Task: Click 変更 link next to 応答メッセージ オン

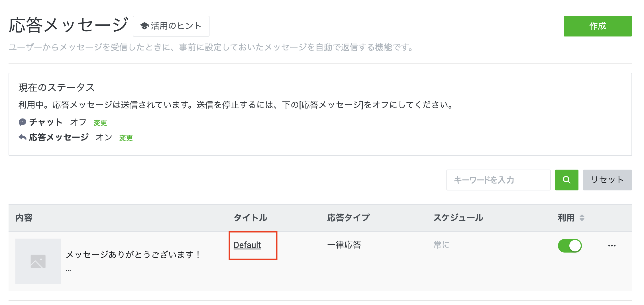Action: point(126,138)
